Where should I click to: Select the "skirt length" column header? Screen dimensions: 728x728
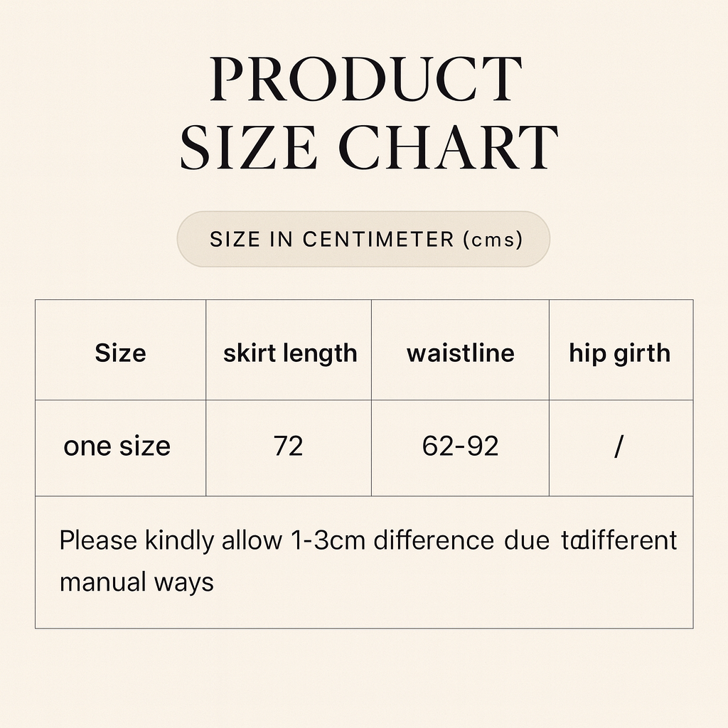(x=289, y=353)
